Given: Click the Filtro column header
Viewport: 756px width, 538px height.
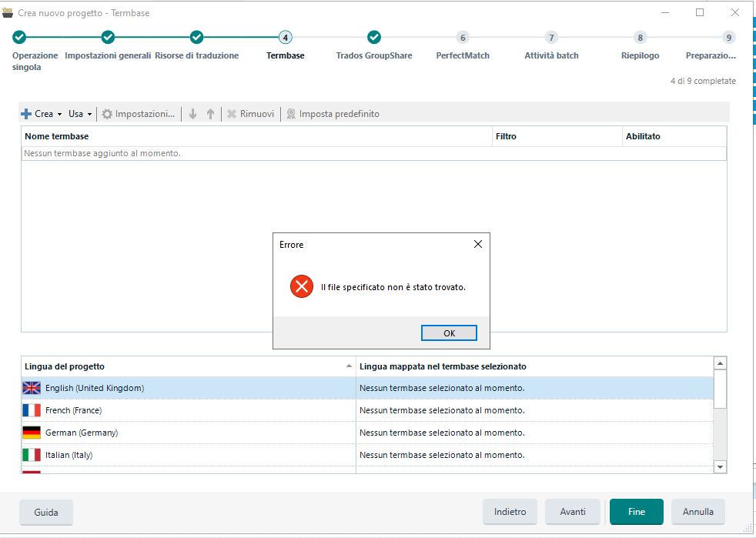Looking at the screenshot, I should coord(557,136).
